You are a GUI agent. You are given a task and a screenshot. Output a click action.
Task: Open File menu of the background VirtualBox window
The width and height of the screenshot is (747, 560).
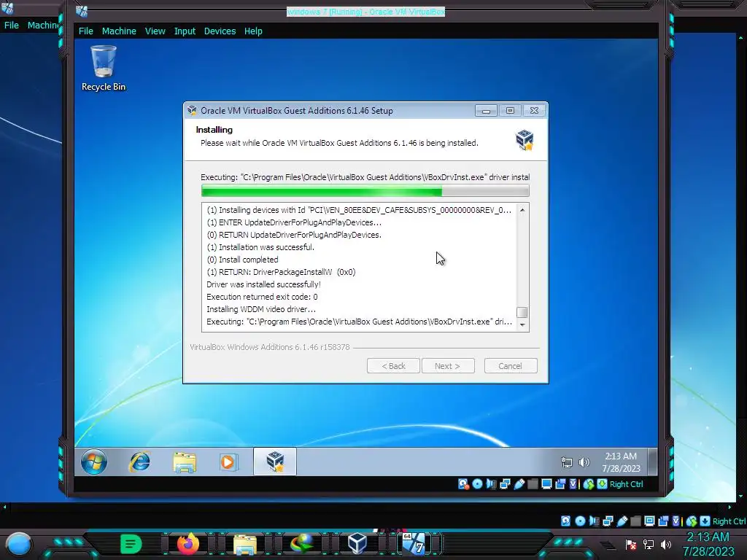(12, 26)
